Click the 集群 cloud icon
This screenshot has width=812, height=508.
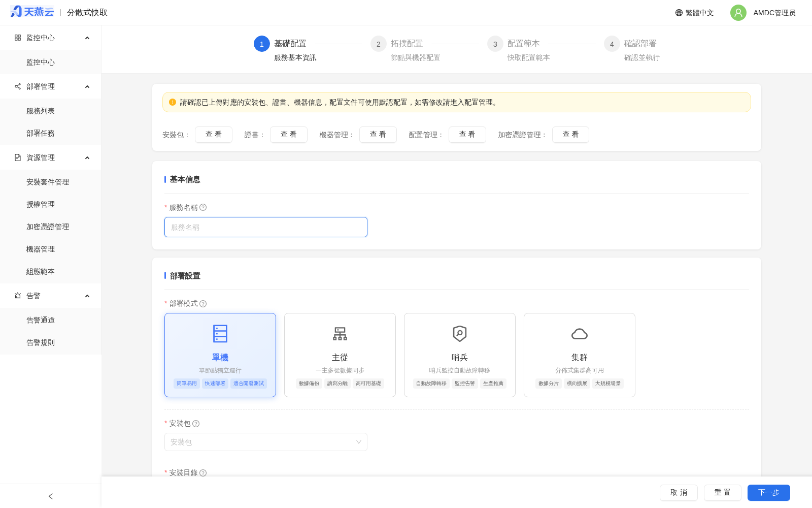point(580,334)
